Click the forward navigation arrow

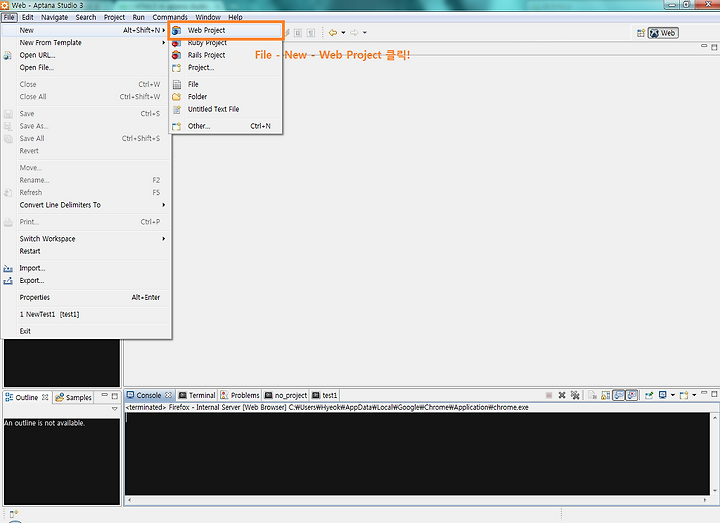point(354,33)
